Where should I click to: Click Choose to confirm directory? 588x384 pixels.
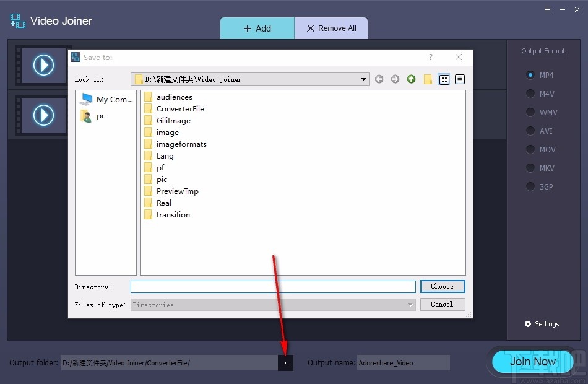pos(443,286)
